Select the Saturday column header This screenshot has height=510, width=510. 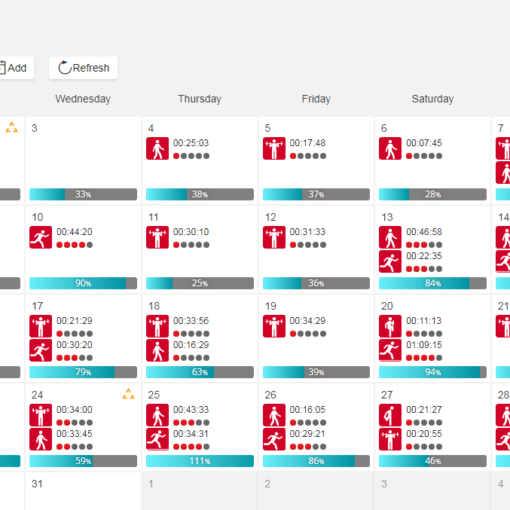click(x=433, y=99)
